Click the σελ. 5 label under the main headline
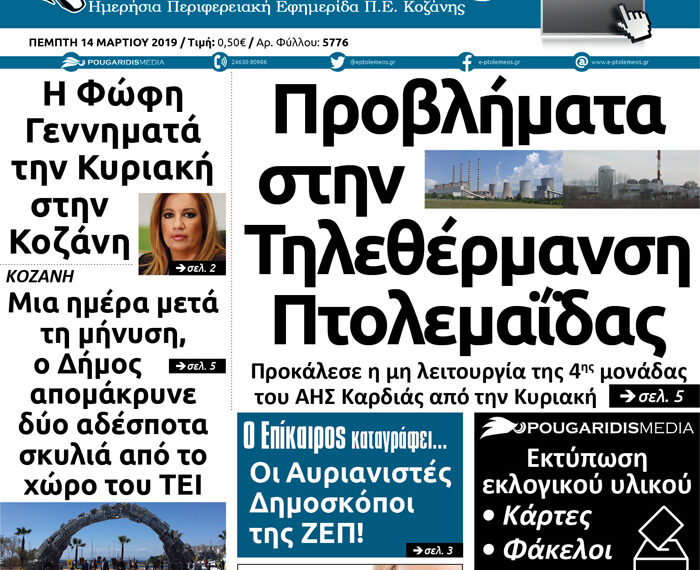The width and height of the screenshot is (700, 570). click(x=654, y=396)
